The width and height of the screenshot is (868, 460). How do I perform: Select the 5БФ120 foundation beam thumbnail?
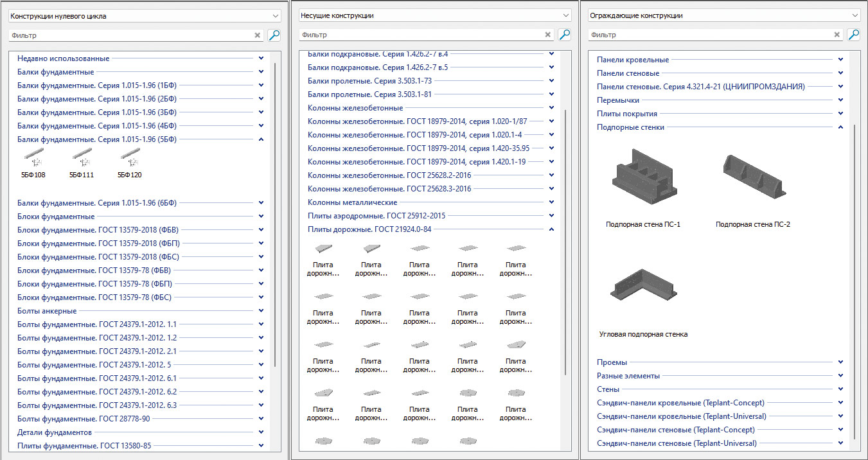point(130,164)
